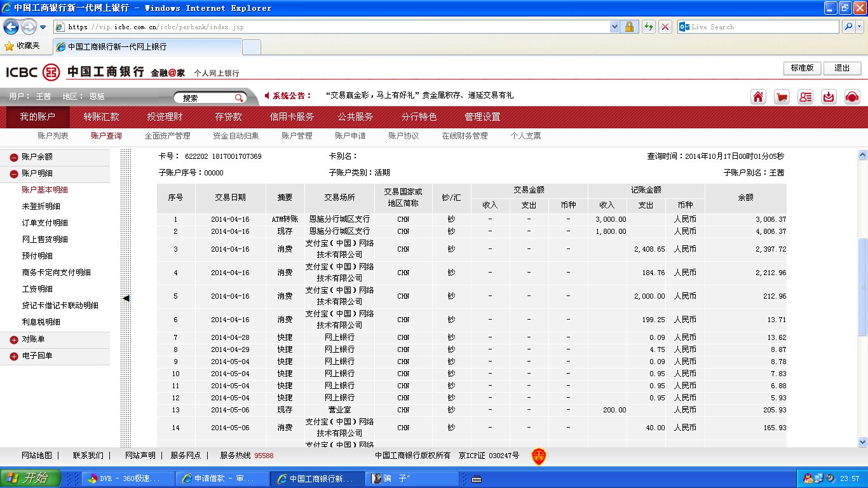Click the security lock icon in address bar
The height and width of the screenshot is (488, 868).
(629, 27)
